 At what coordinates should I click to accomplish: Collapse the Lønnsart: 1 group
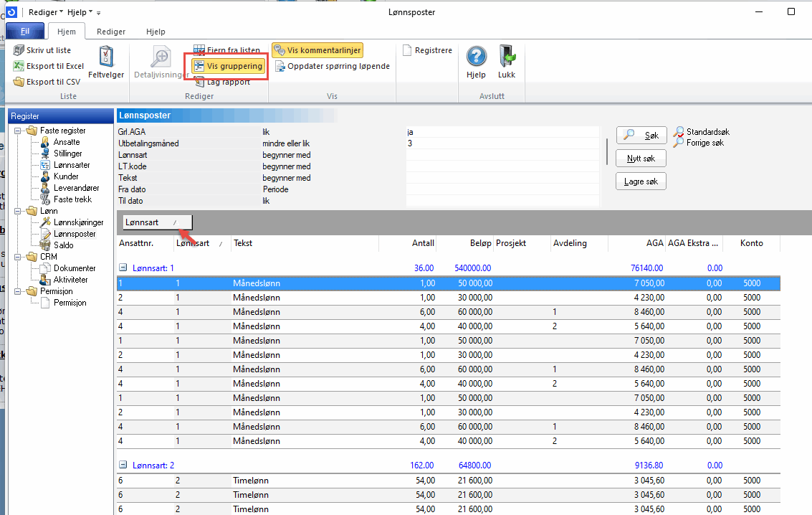(123, 268)
